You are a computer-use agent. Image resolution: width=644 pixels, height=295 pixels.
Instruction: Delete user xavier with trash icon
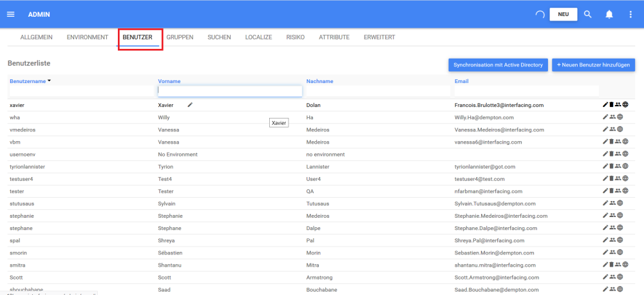(611, 105)
